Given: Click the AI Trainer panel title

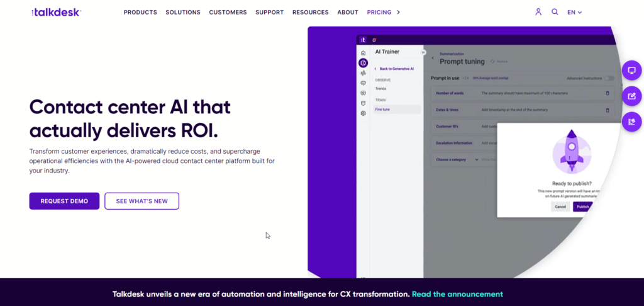Looking at the screenshot, I should 387,52.
